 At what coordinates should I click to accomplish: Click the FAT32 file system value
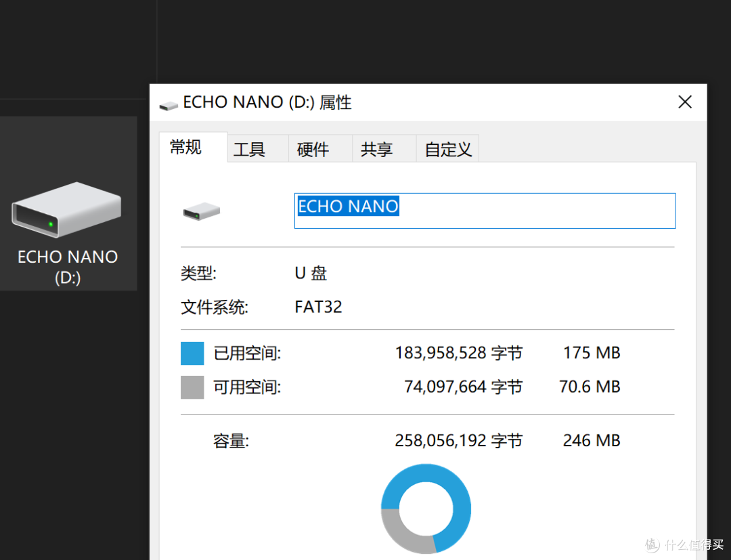click(318, 307)
